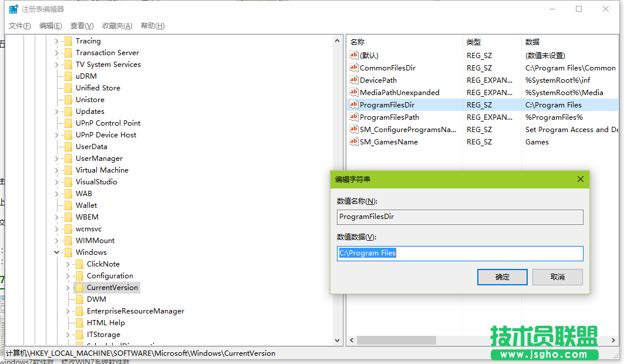Click the ab icon beside CommonFilesDir
The image size is (624, 364).
(x=355, y=68)
